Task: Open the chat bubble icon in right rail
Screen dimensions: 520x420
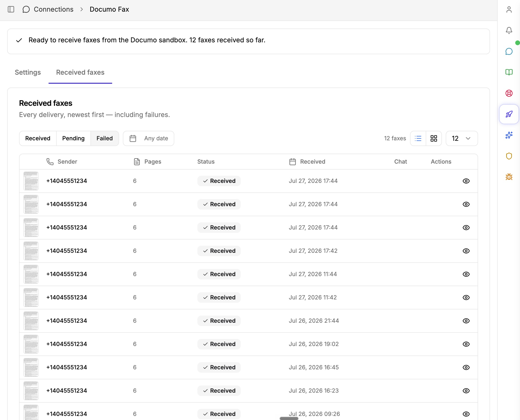Action: [x=509, y=51]
